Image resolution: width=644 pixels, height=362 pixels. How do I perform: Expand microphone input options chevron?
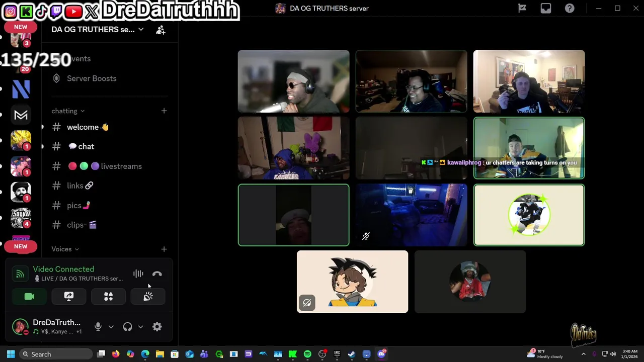pyautogui.click(x=111, y=327)
